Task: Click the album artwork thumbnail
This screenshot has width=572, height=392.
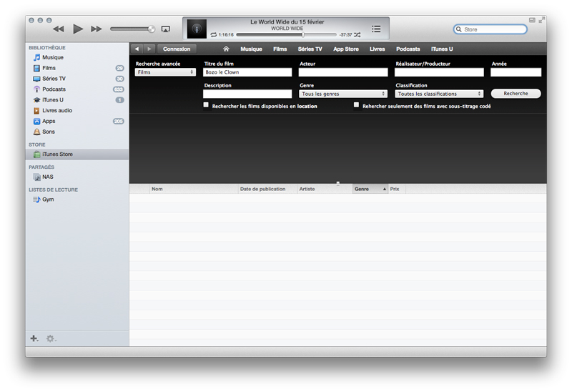Action: (197, 29)
